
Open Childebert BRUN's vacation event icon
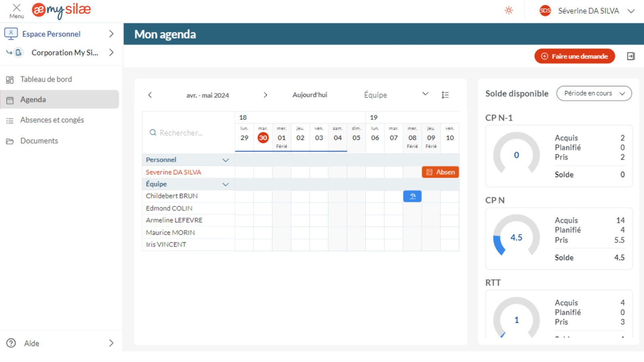pos(412,196)
